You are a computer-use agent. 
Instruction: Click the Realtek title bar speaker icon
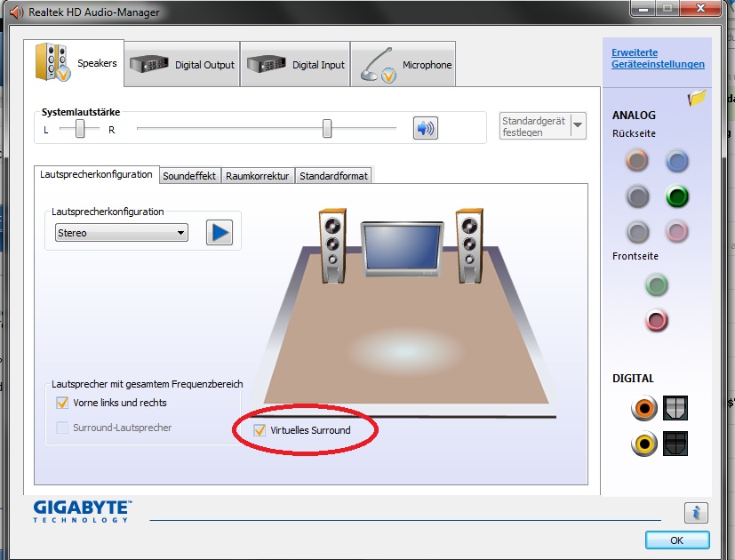click(x=16, y=12)
